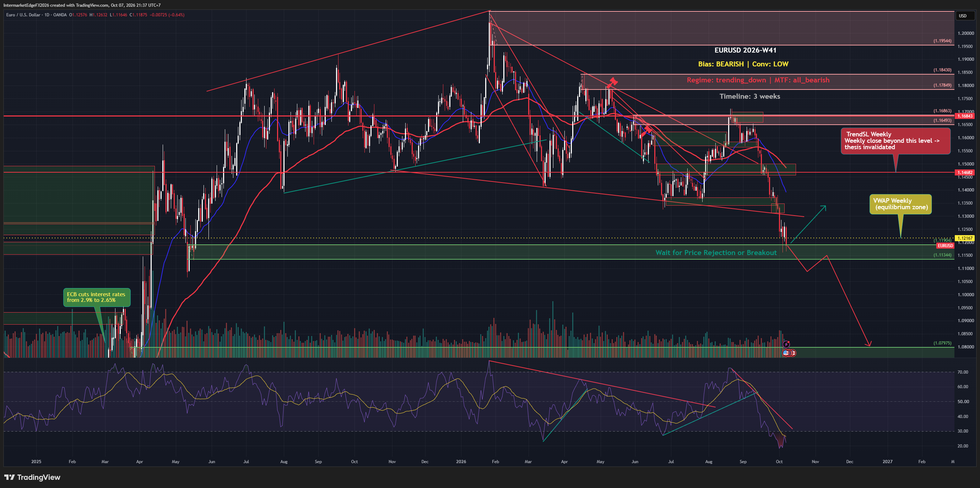Click the 'Regime: trending_down | MTF: all_bearish' text

click(x=758, y=80)
